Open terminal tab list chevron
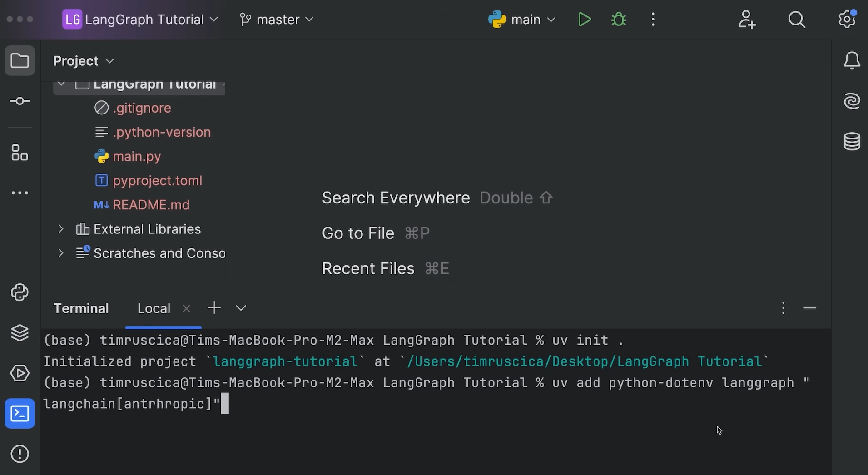This screenshot has height=475, width=868. [x=241, y=308]
